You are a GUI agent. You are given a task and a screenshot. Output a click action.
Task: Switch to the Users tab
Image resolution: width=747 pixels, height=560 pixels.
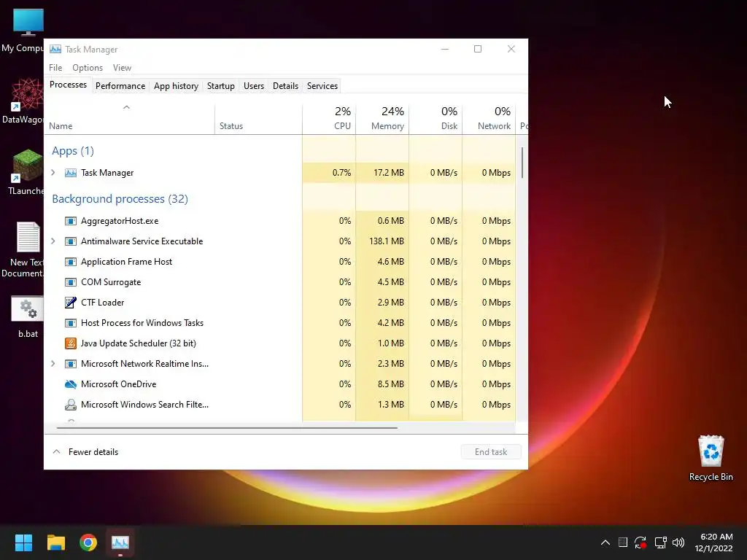(253, 86)
